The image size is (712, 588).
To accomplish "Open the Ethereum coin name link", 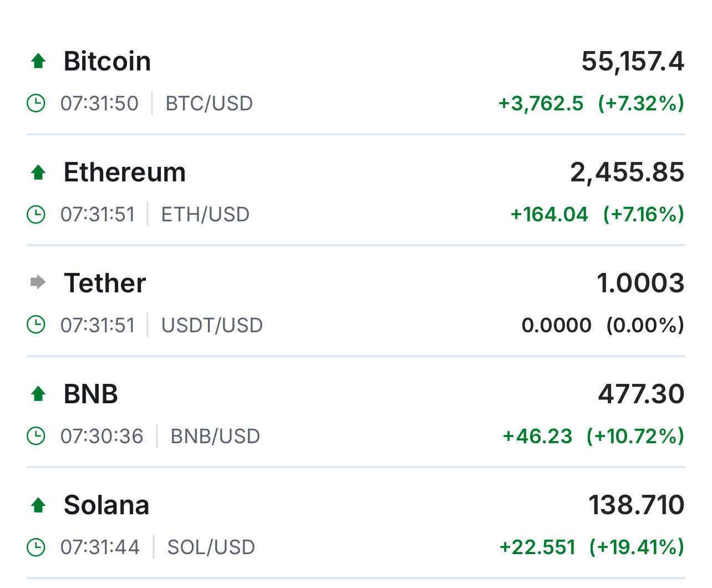I will (x=125, y=172).
